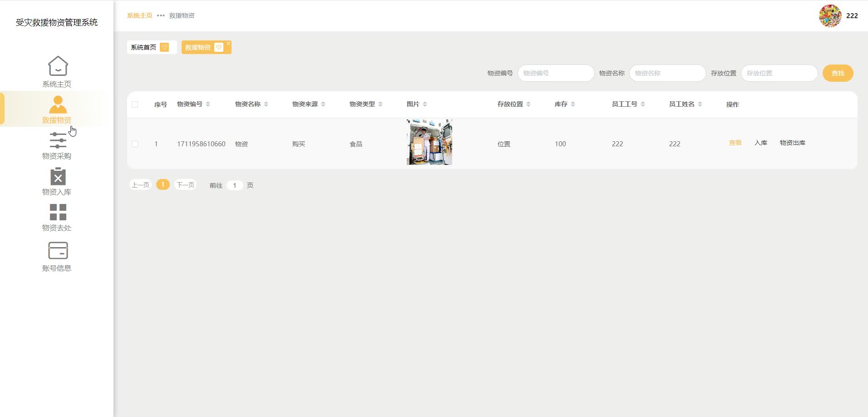Select the 救援物资 sidebar person icon
Screen dimensions: 868x417
pyautogui.click(x=58, y=104)
